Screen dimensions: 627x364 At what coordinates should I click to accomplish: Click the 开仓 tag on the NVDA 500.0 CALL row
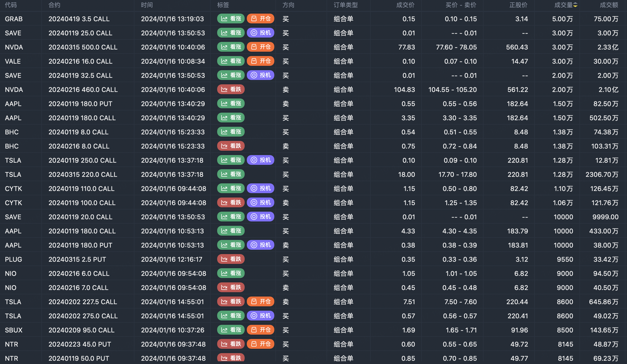coord(260,47)
